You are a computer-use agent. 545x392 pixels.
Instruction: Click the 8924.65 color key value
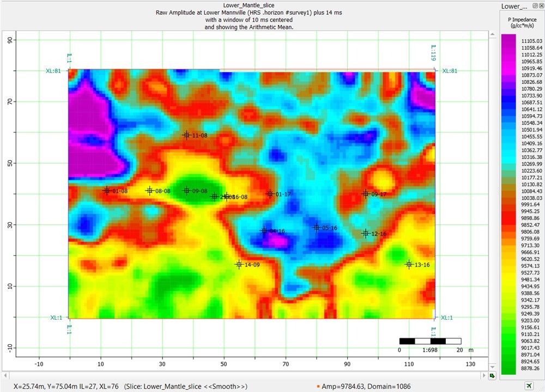(x=531, y=362)
